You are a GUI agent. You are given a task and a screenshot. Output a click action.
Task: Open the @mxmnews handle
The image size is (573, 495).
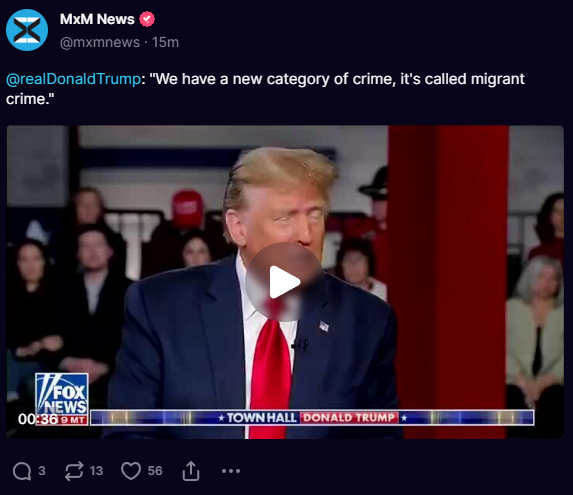(x=100, y=42)
